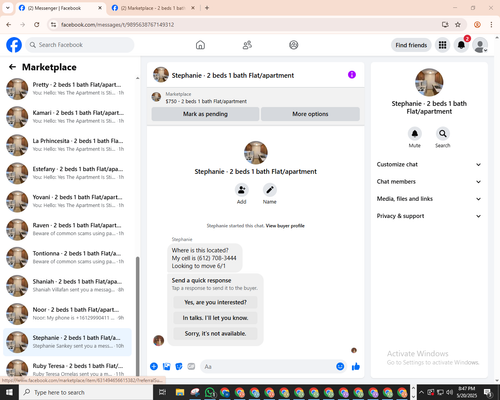View site information icon in address bar
500x400 pixels.
tap(53, 24)
